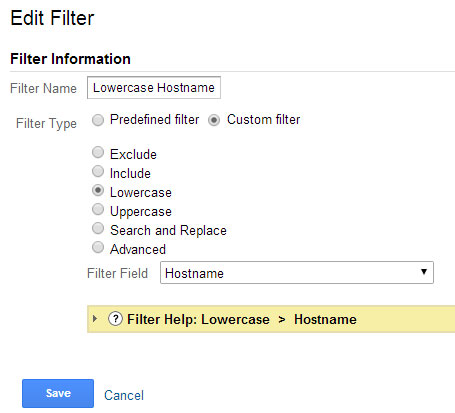The image size is (455, 413).
Task: Click the Advanced label text
Action: coord(138,249)
